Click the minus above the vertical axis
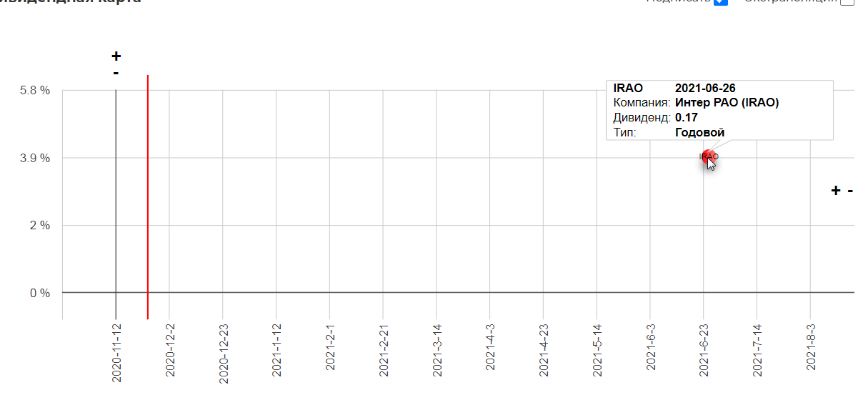This screenshot has width=868, height=395. tap(116, 73)
